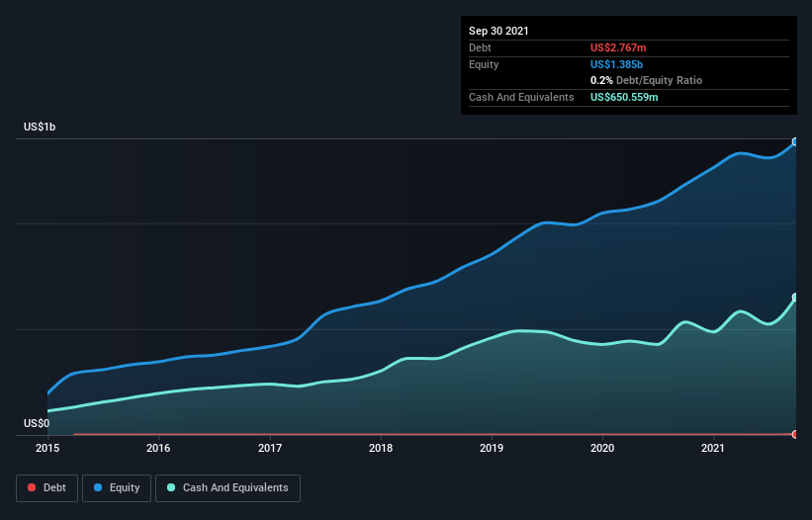The height and width of the screenshot is (520, 812).
Task: Click the 2021 x-axis label
Action: pos(713,448)
